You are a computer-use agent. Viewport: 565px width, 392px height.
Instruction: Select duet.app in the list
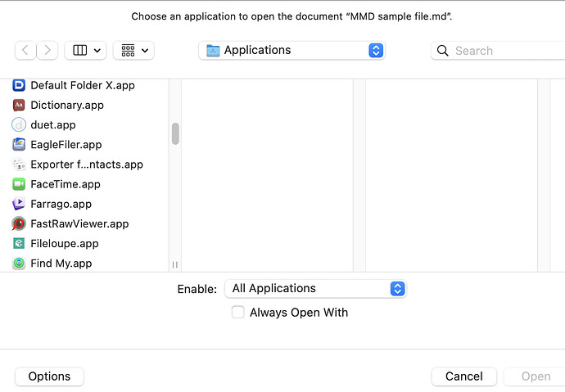point(84,125)
